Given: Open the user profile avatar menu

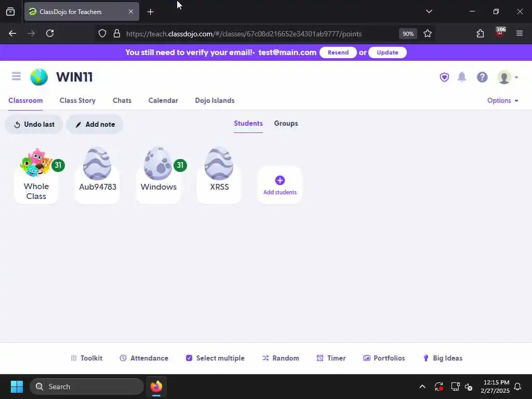Looking at the screenshot, I should click(508, 77).
